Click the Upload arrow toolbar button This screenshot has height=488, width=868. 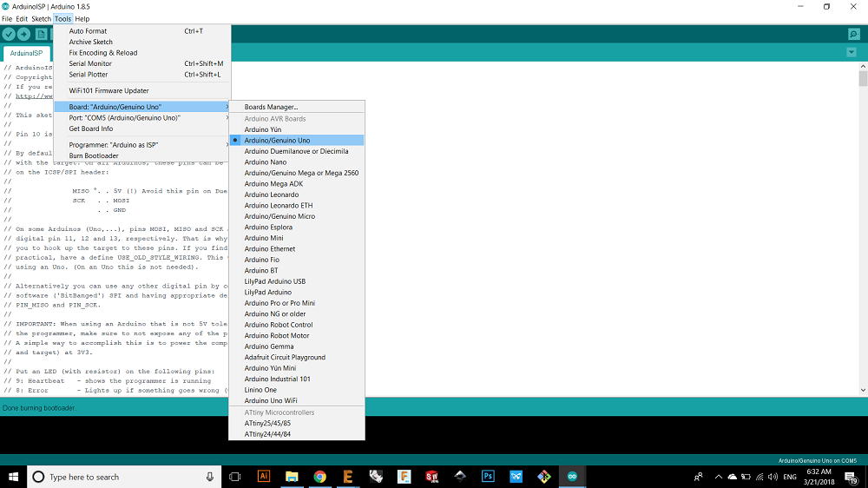pyautogui.click(x=23, y=35)
